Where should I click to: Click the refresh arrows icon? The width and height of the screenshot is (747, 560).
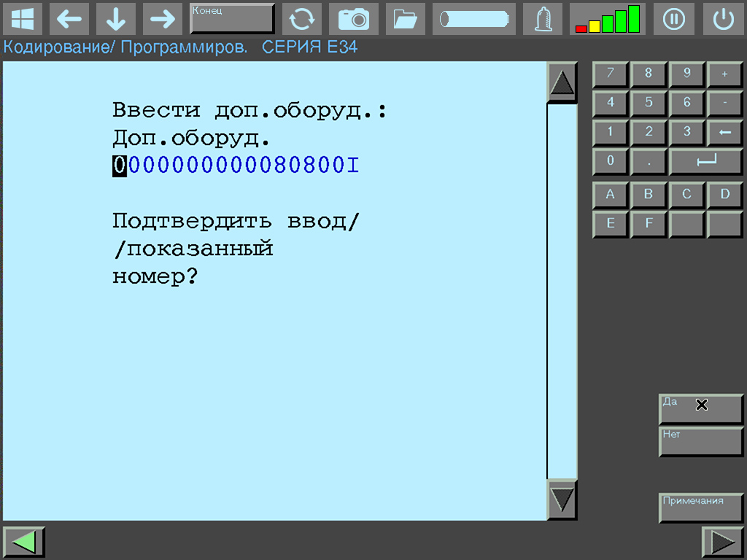coord(302,19)
